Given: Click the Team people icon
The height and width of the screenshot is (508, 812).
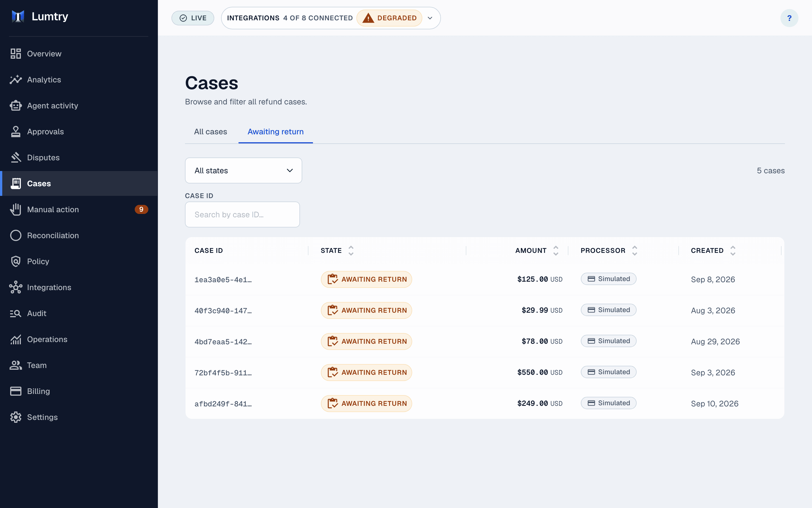Looking at the screenshot, I should 16,365.
